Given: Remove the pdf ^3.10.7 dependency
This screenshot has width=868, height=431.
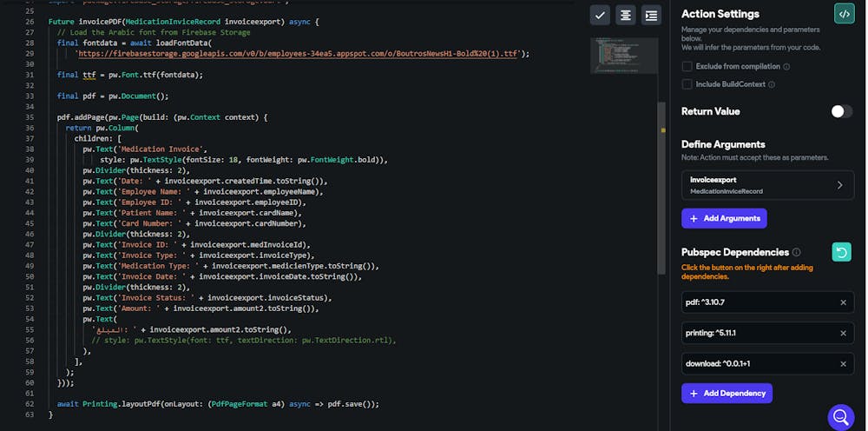Looking at the screenshot, I should click(843, 302).
